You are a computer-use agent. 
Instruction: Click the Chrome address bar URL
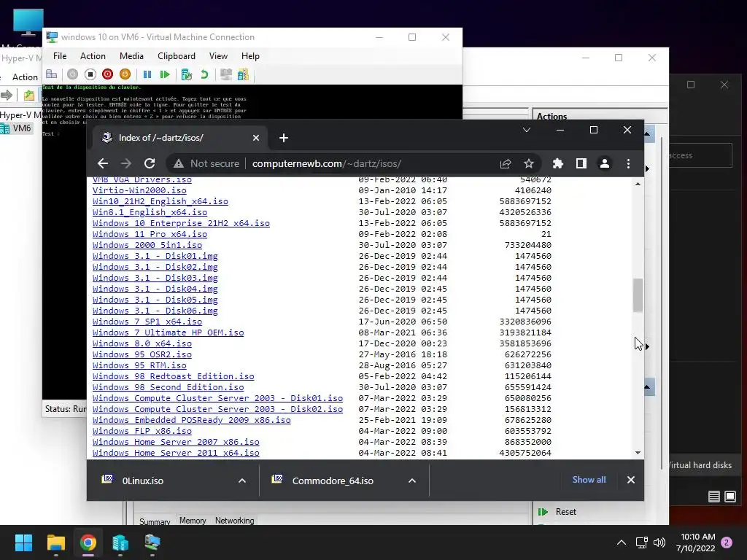point(326,163)
